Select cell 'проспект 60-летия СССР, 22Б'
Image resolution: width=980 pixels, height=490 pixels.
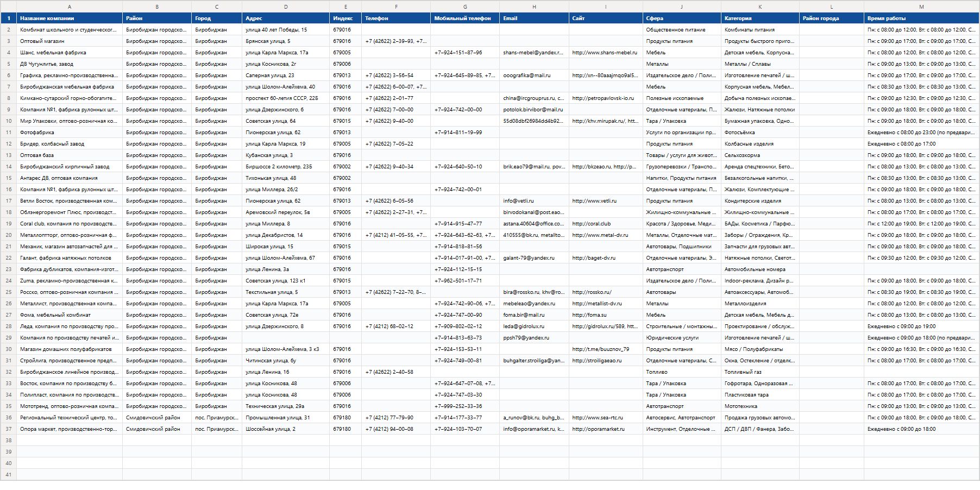[286, 98]
